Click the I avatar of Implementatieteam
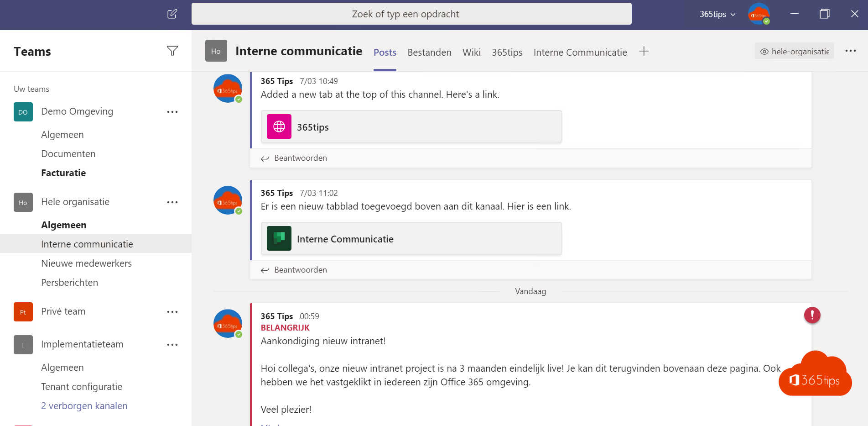The image size is (868, 426). pos(23,345)
